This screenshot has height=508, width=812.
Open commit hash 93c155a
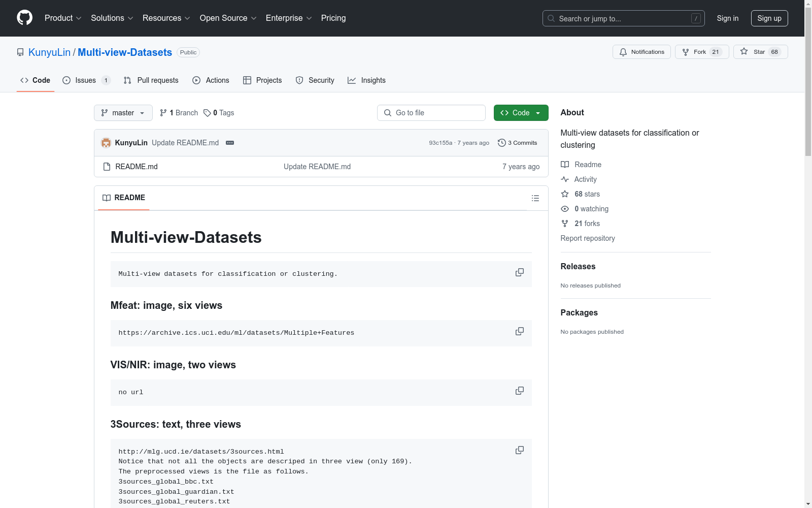pyautogui.click(x=441, y=143)
